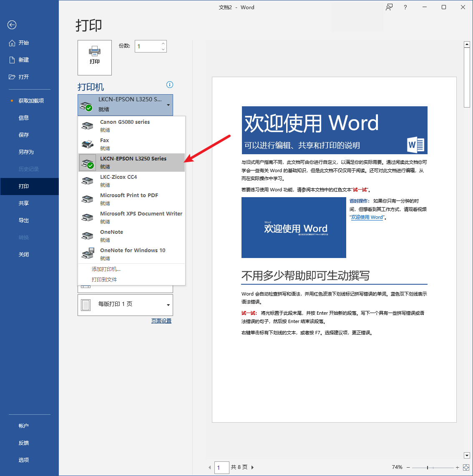473x476 pixels.
Task: Choose 关闭 to close the document
Action: [x=30, y=255]
